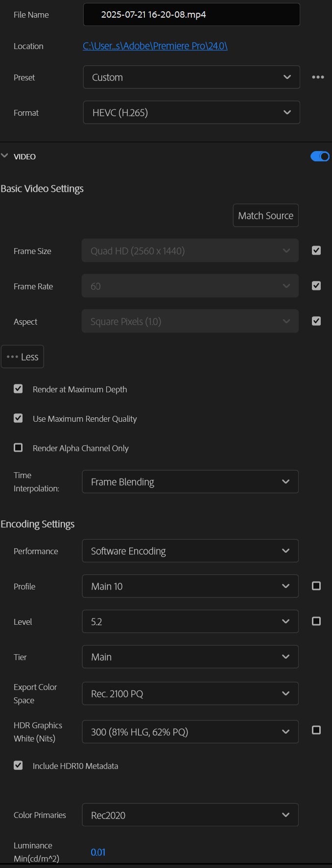Disable the VIDEO export toggle
Image resolution: width=332 pixels, height=868 pixels.
320,156
